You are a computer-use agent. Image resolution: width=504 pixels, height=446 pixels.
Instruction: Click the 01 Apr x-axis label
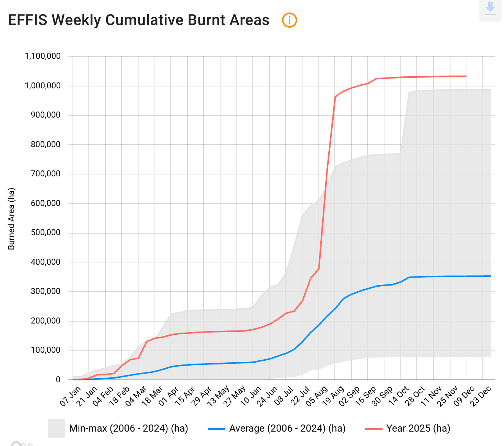click(169, 396)
